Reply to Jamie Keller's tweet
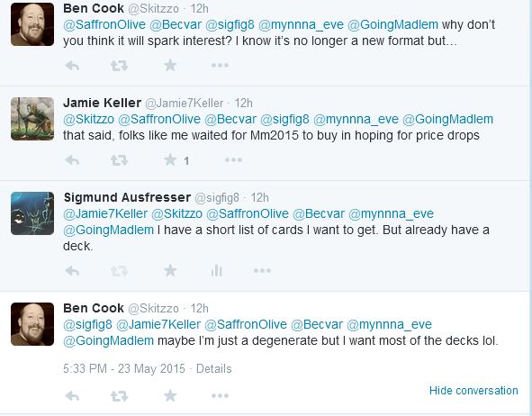Screen dimensions: 532x416 (72, 159)
